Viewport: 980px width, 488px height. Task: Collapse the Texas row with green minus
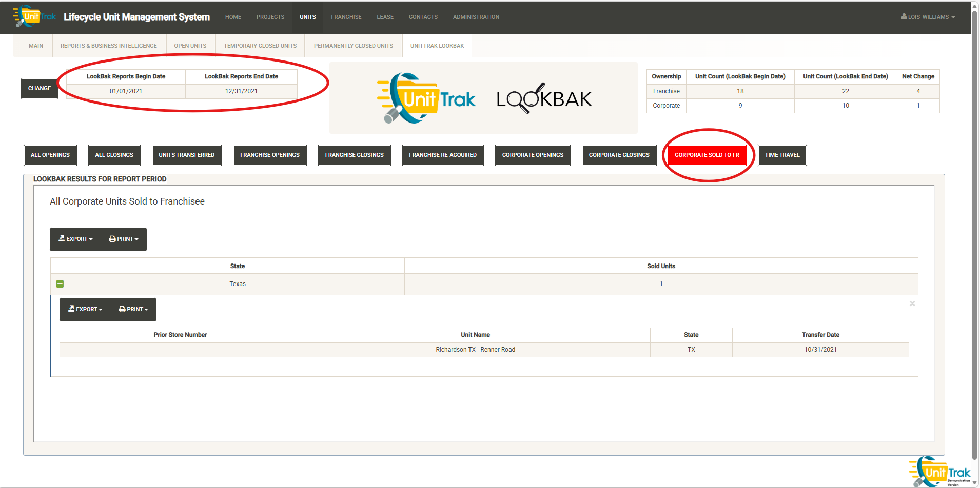point(60,284)
